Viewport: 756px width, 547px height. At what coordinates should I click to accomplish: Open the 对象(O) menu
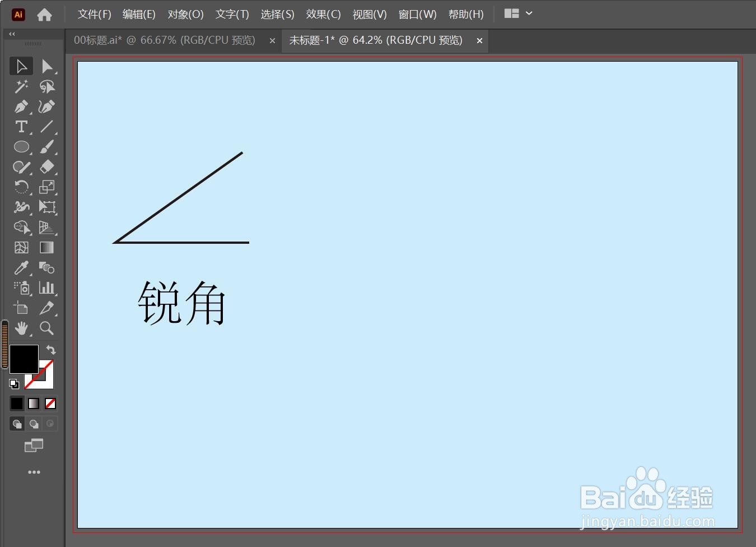[185, 14]
